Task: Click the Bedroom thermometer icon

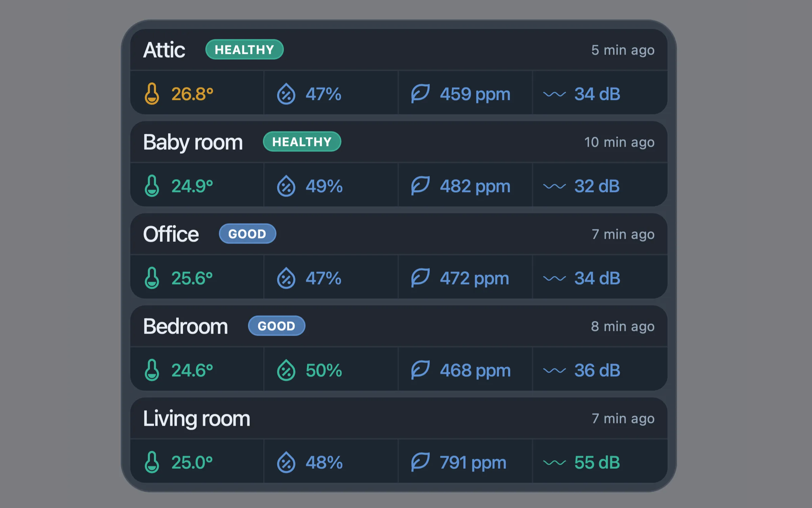Action: click(x=152, y=370)
